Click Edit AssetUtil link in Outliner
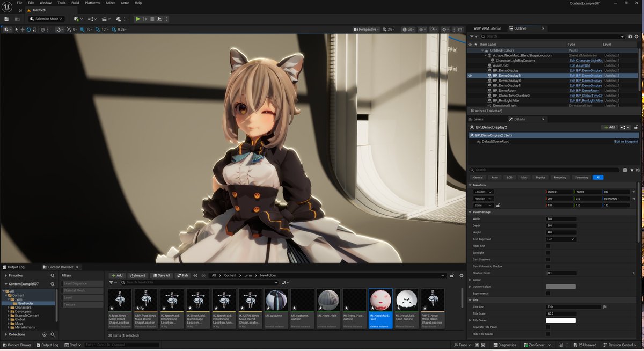 tap(580, 65)
